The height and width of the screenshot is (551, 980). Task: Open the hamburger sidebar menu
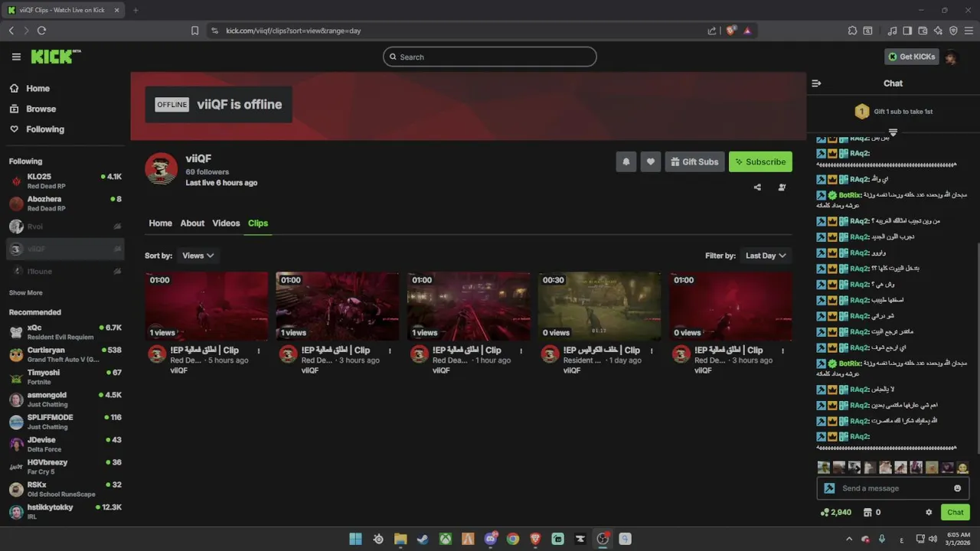16,57
